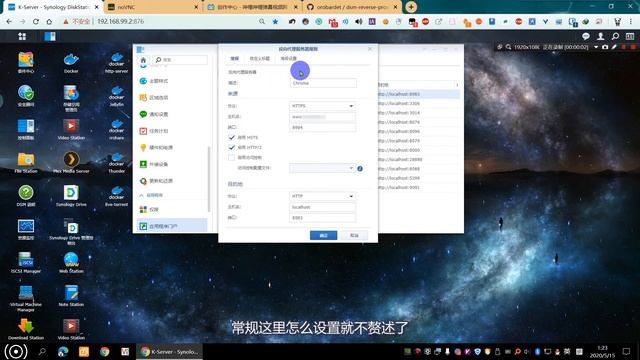The width and height of the screenshot is (640, 360).
Task: Go to Control Panel home icon
Action: tap(143, 60)
